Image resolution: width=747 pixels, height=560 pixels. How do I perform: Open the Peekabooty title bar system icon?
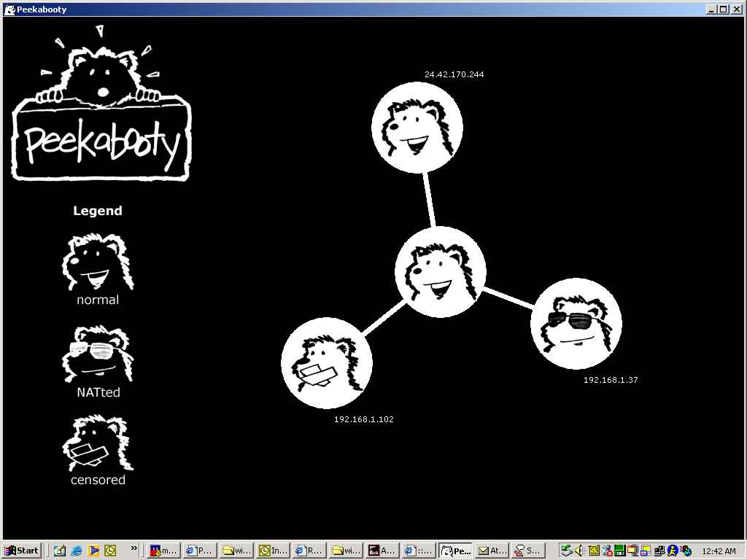9,9
